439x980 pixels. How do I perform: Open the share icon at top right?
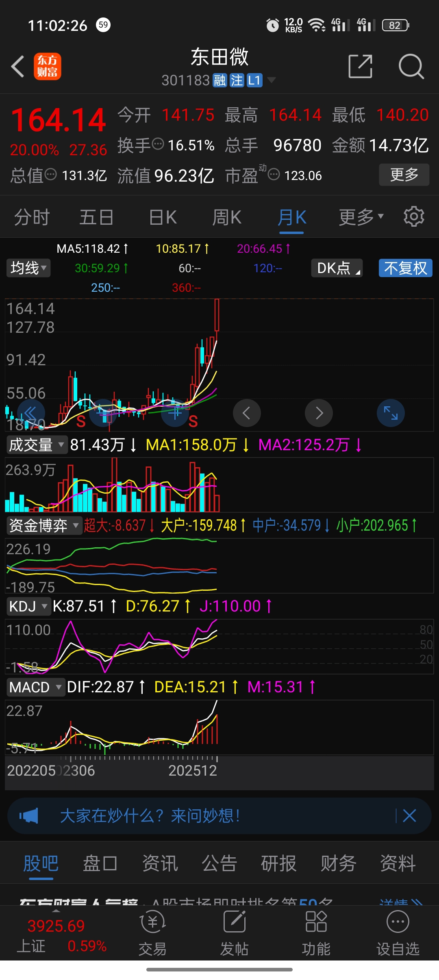[361, 66]
